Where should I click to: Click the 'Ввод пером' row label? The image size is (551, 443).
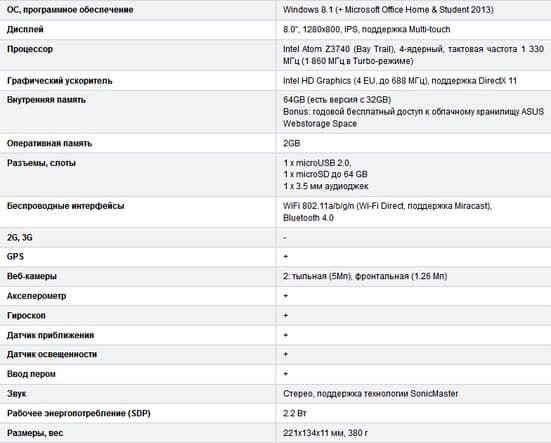pos(31,374)
